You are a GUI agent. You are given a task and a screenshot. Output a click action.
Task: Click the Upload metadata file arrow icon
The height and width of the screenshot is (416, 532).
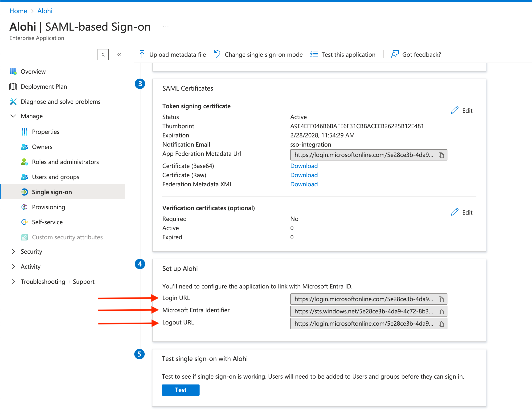pyautogui.click(x=142, y=54)
